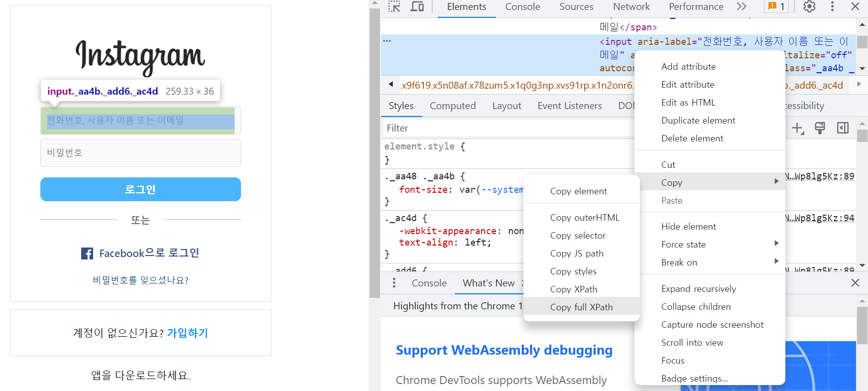Click the phone, username or email input

coord(140,121)
